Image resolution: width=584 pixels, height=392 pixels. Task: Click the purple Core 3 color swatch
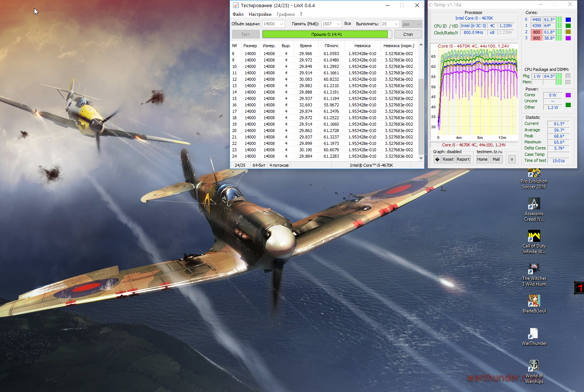pos(568,38)
